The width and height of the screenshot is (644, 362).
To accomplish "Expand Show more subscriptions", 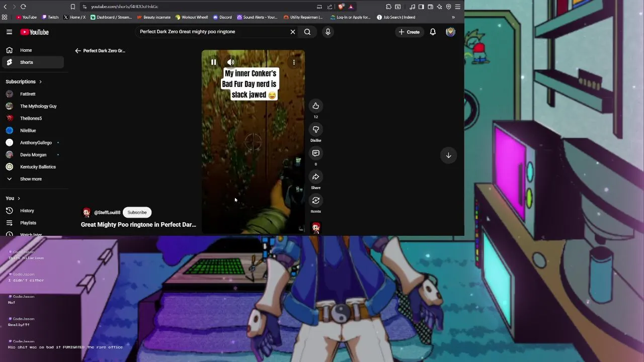I will [x=33, y=179].
